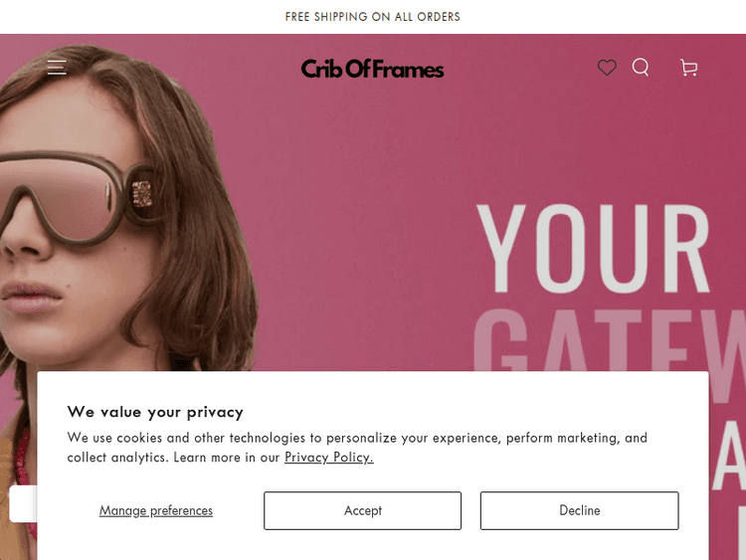Follow the Privacy Policy link
746x560 pixels.
(x=328, y=458)
